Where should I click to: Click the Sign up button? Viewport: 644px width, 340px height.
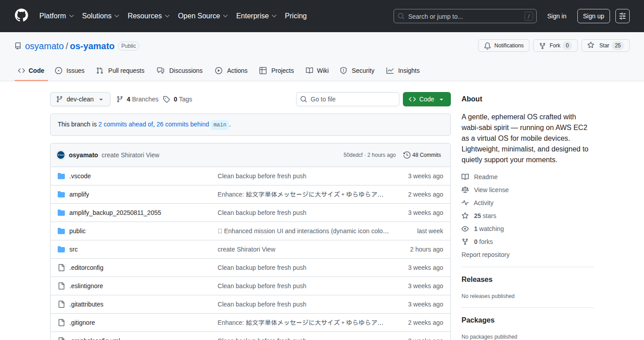[x=593, y=16]
